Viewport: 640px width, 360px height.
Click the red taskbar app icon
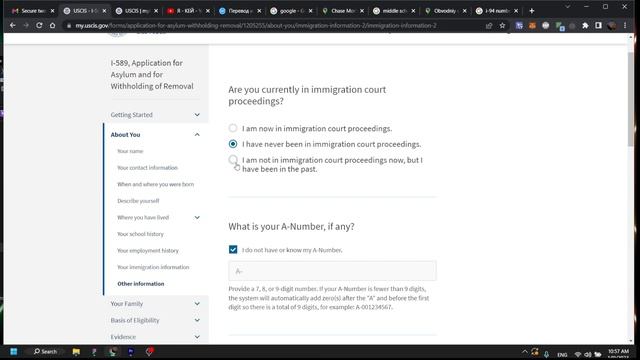click(149, 351)
